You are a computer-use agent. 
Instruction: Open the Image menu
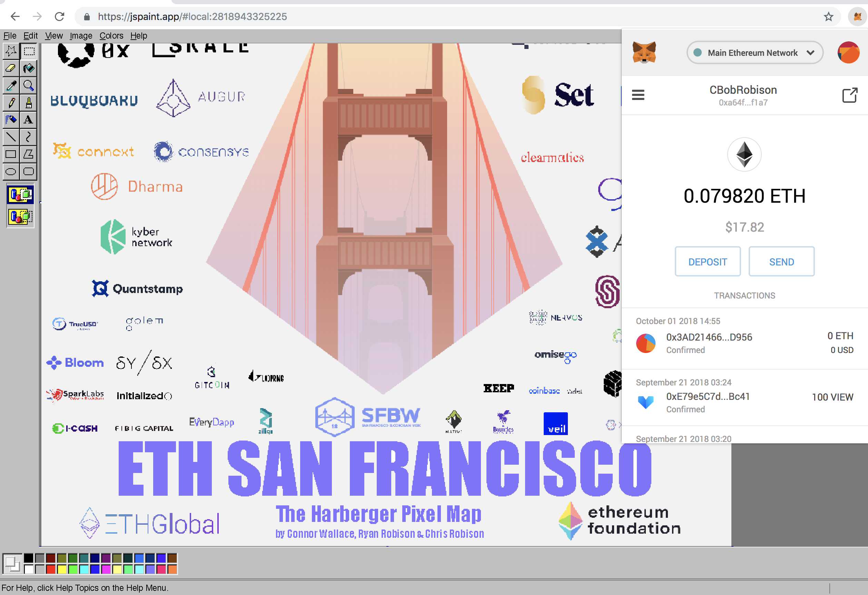(x=81, y=36)
